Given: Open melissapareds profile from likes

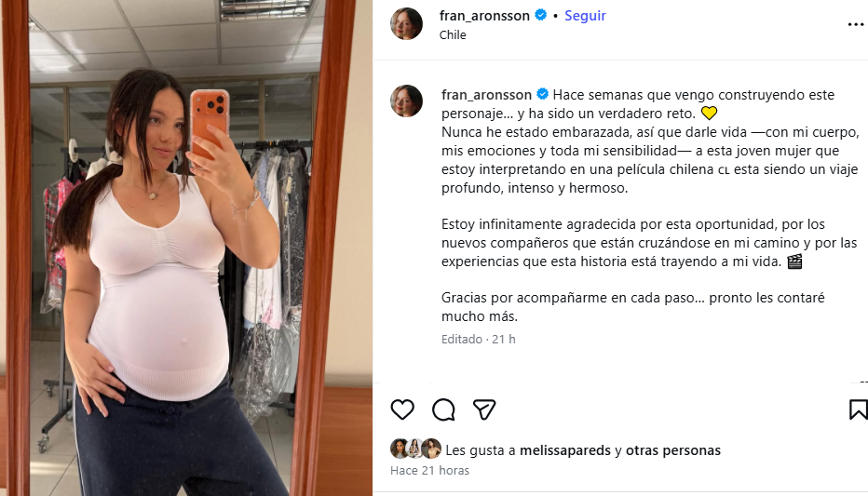Looking at the screenshot, I should [x=565, y=450].
